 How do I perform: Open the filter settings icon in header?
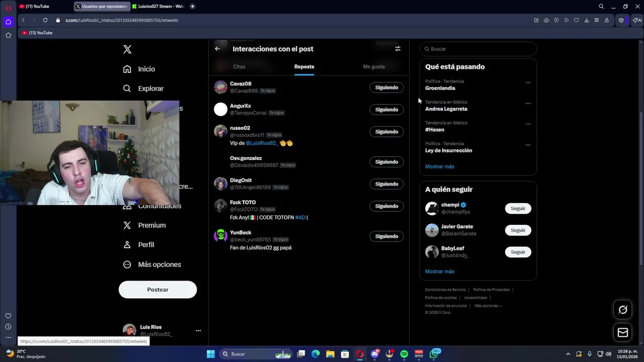(397, 49)
